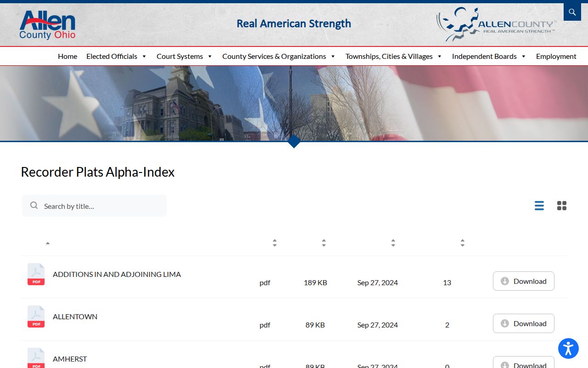Sort by the date column

393,242
